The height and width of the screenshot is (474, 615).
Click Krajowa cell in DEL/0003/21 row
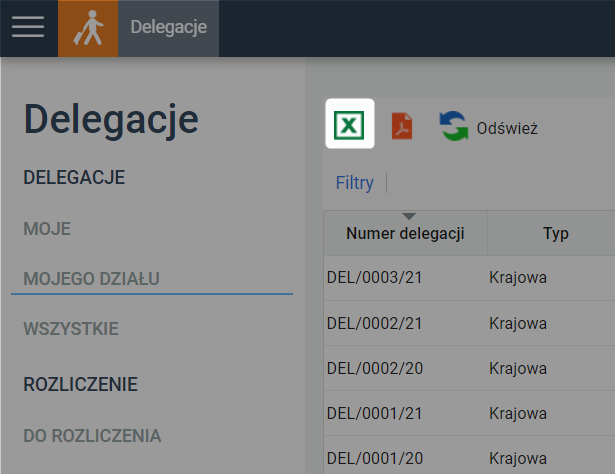(518, 278)
